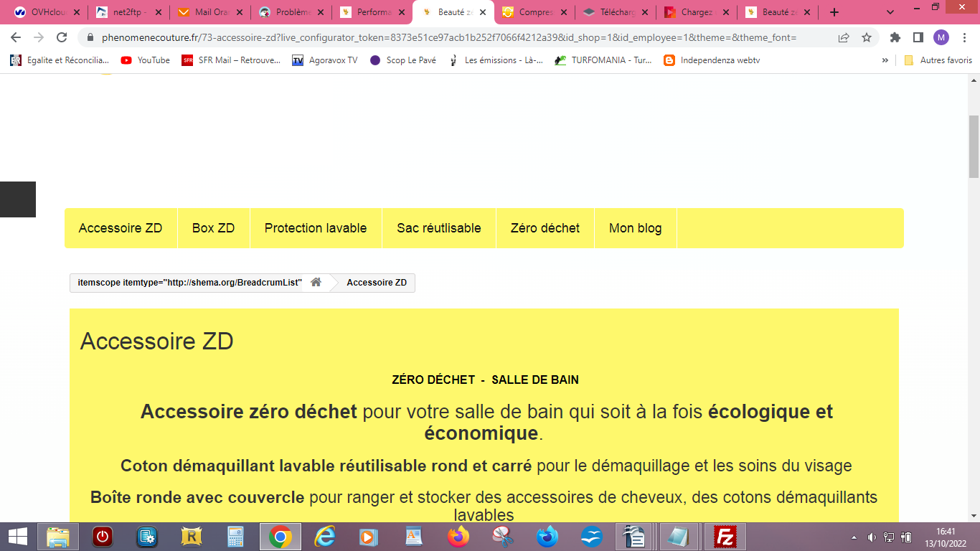Launch Firefox from the taskbar

tap(458, 537)
